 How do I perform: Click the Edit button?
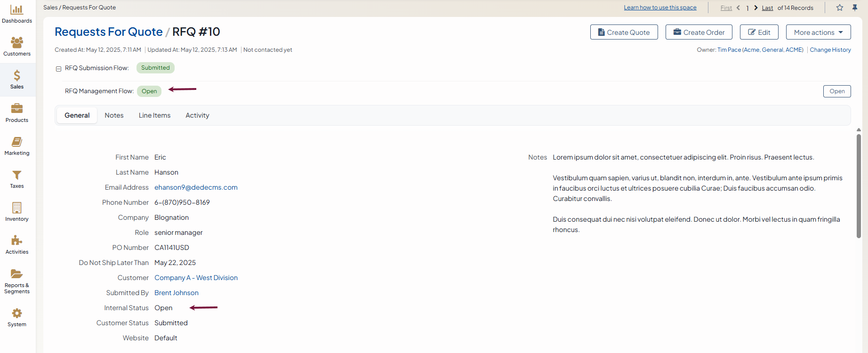coord(759,32)
